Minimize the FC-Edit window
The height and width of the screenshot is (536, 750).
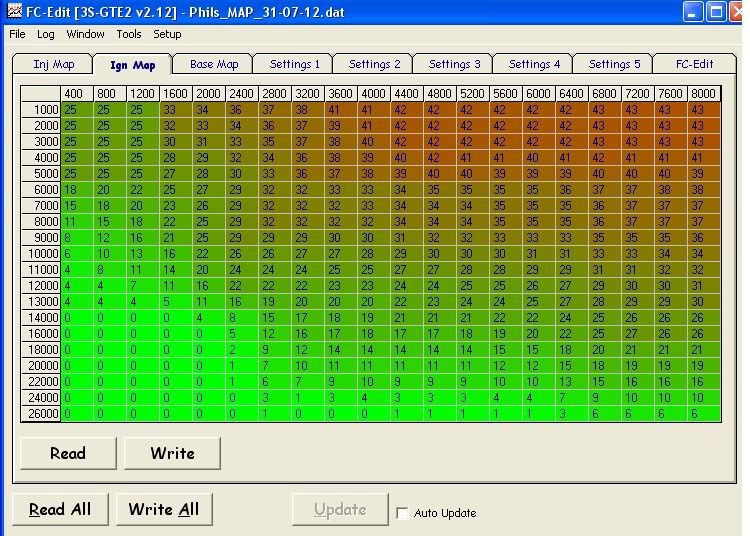(693, 12)
